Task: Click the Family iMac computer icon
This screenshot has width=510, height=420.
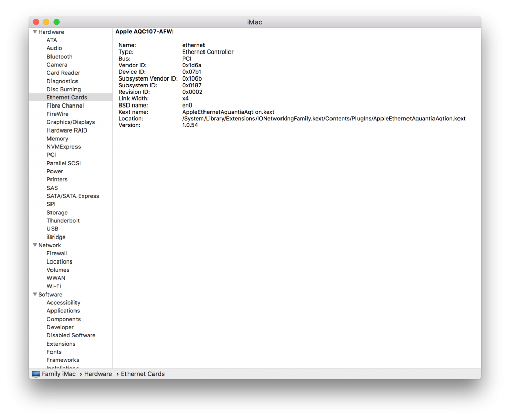Action: pos(36,374)
